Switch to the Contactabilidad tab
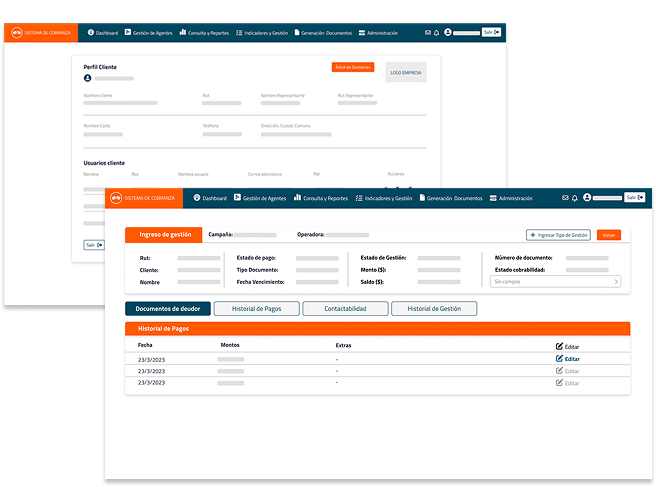 click(x=345, y=309)
